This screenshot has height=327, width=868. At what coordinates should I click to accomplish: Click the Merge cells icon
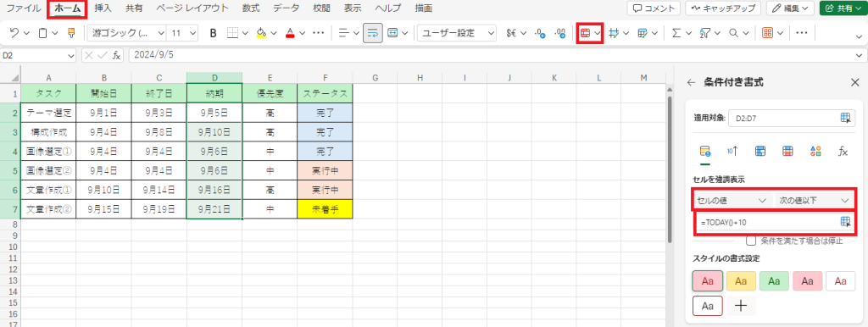[393, 33]
